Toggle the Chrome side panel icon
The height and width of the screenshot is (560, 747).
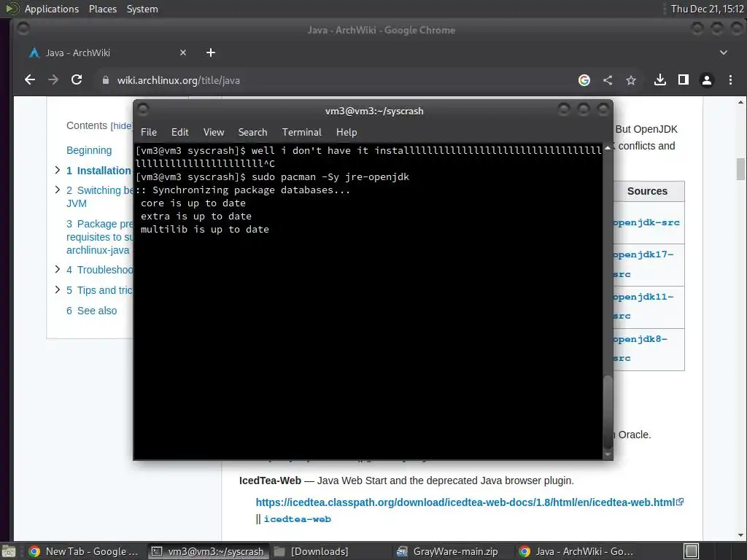click(x=683, y=80)
